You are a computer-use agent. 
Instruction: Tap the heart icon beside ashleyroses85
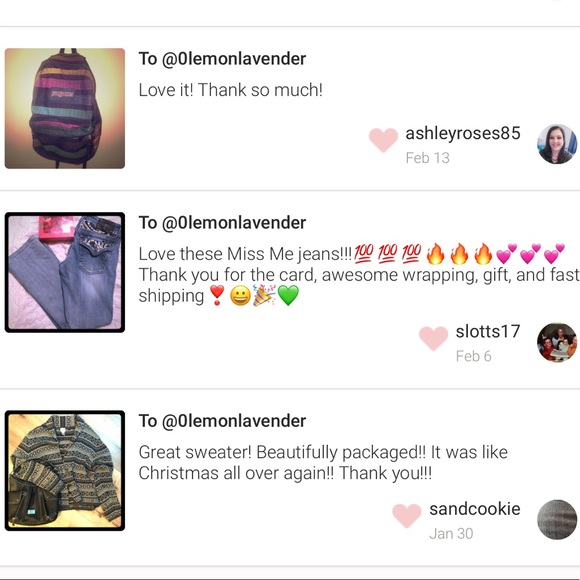pos(383,140)
